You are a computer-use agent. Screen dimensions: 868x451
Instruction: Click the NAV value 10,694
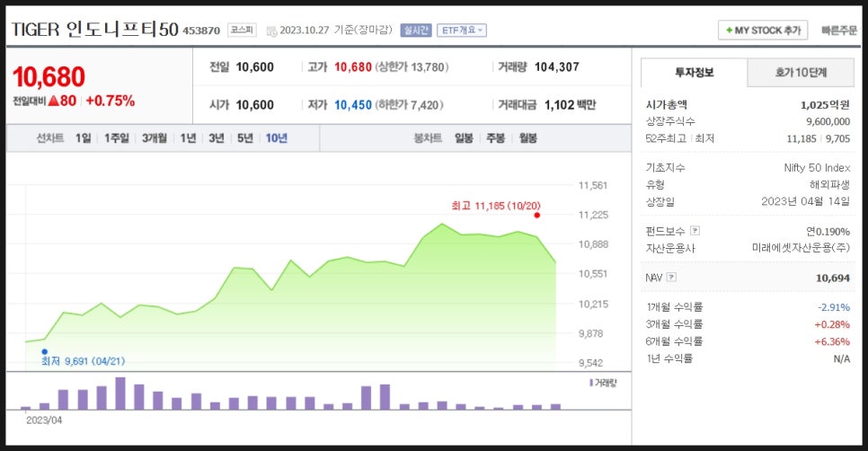[833, 278]
